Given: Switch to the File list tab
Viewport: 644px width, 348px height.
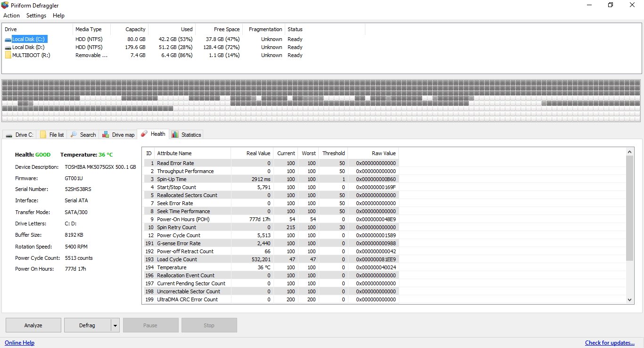Looking at the screenshot, I should [52, 135].
